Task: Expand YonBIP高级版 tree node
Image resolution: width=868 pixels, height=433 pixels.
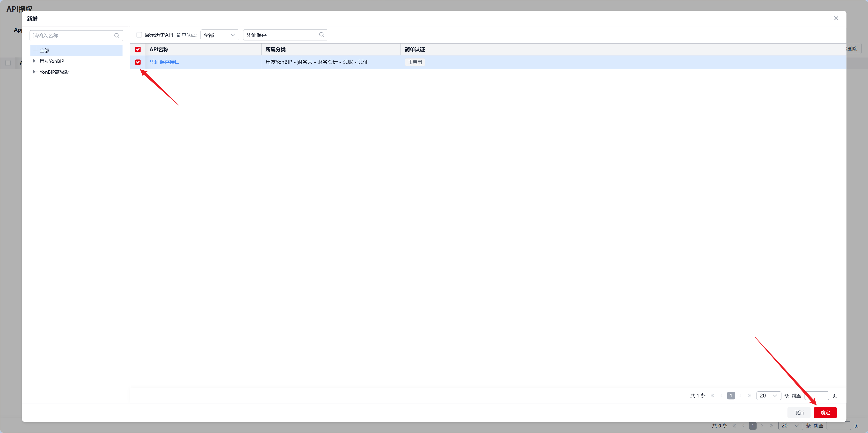Action: [x=34, y=72]
